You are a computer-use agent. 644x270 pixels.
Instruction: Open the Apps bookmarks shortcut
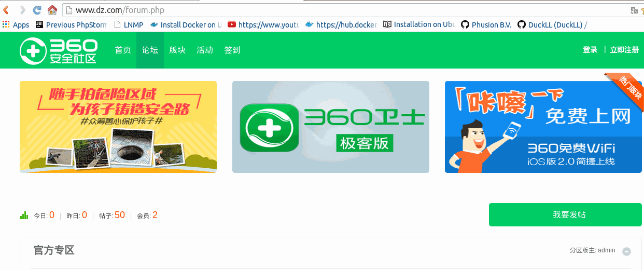click(16, 24)
